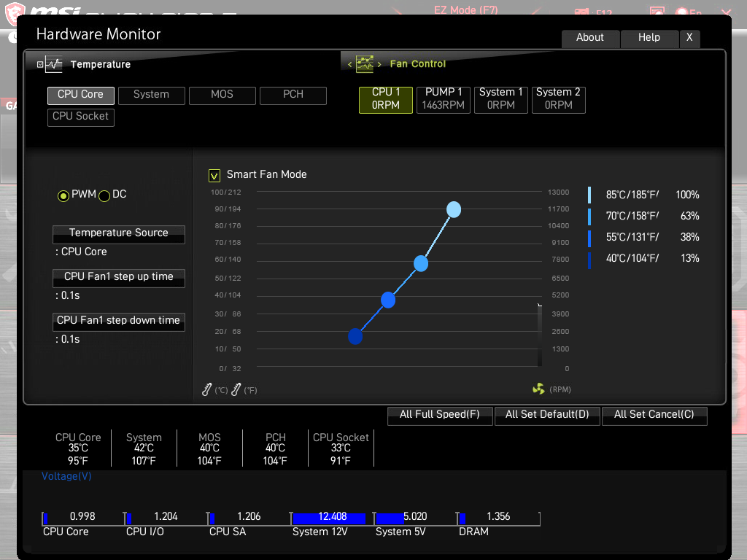Select the Celsius thermometer icon
Screen dimensions: 747x560
(206, 389)
